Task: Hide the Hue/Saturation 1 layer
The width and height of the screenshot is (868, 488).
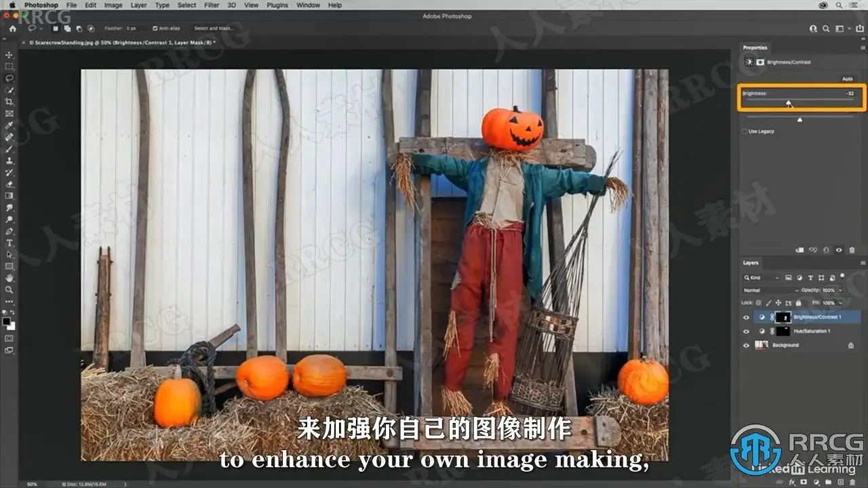Action: [747, 331]
